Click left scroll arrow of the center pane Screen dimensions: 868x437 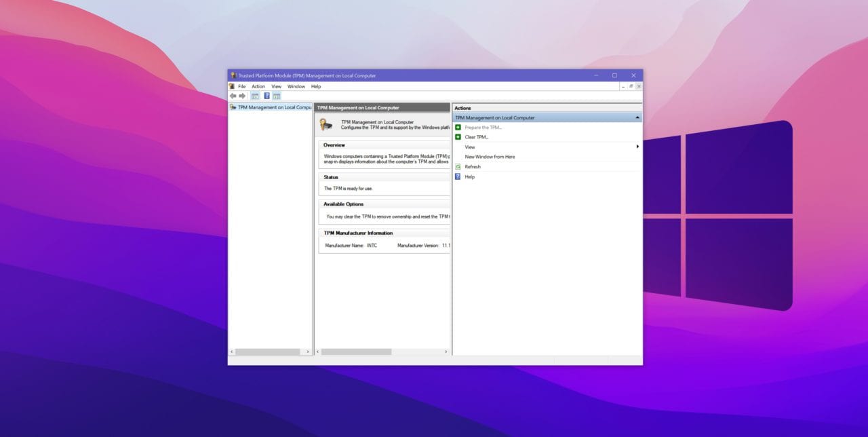click(x=318, y=351)
